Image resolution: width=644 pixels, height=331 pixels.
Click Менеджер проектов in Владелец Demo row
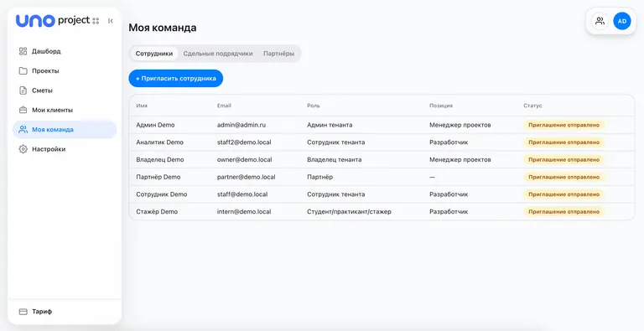[460, 159]
